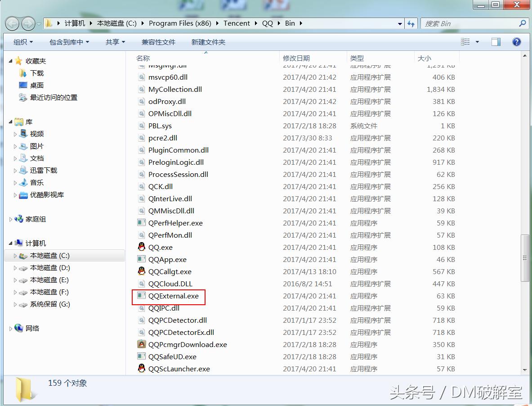The height and width of the screenshot is (406, 532).
Task: Click the 搜索 Bin search field
Action: pyautogui.click(x=470, y=23)
